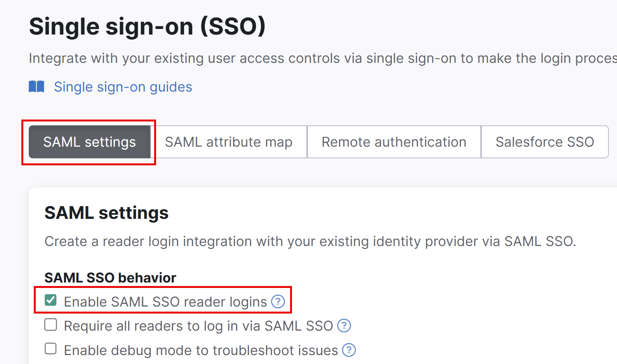Follow the blue Single sign-on guides hyperlink
617x364 pixels.
123,87
